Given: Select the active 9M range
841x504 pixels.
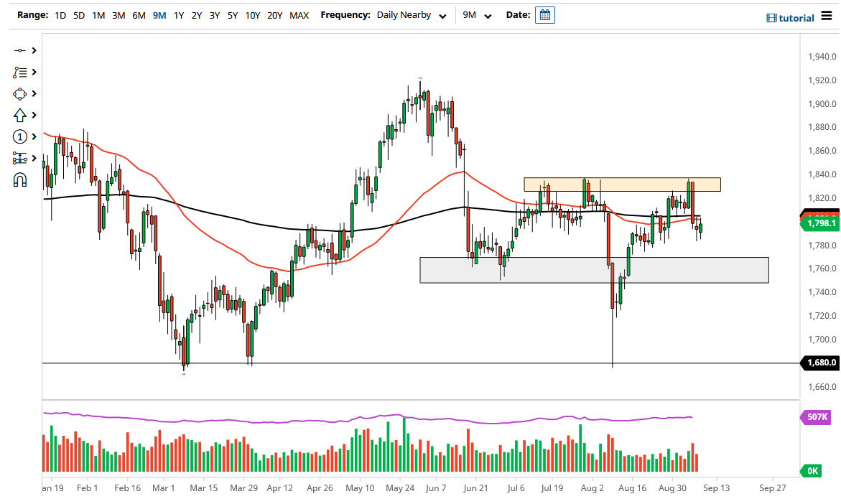Looking at the screenshot, I should coord(159,15).
